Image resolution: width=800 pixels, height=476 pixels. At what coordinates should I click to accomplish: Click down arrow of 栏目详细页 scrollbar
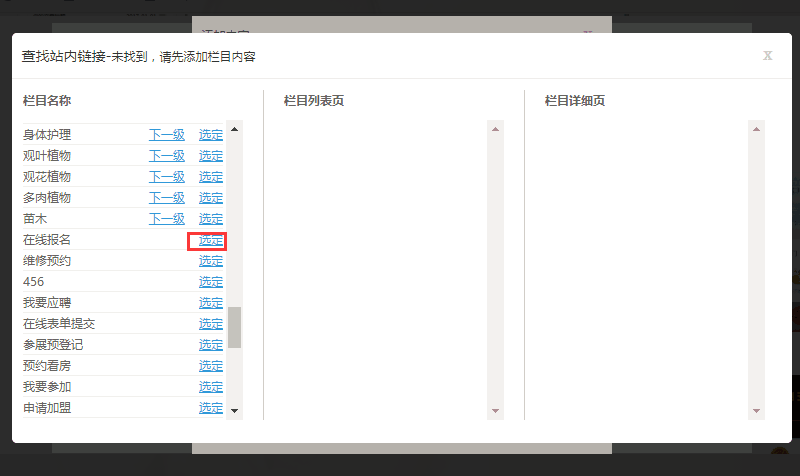point(756,411)
